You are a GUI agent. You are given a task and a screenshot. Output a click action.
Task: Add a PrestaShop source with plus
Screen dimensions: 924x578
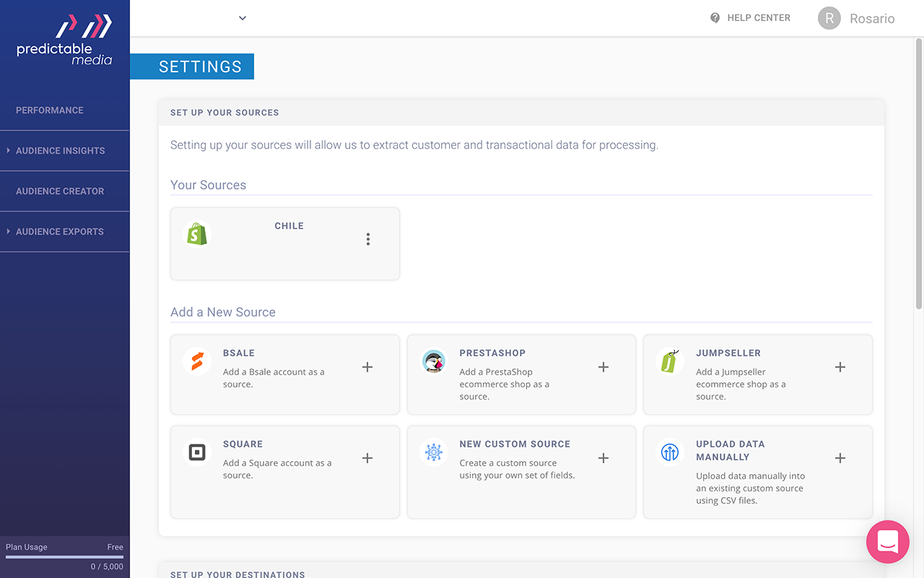tap(603, 367)
